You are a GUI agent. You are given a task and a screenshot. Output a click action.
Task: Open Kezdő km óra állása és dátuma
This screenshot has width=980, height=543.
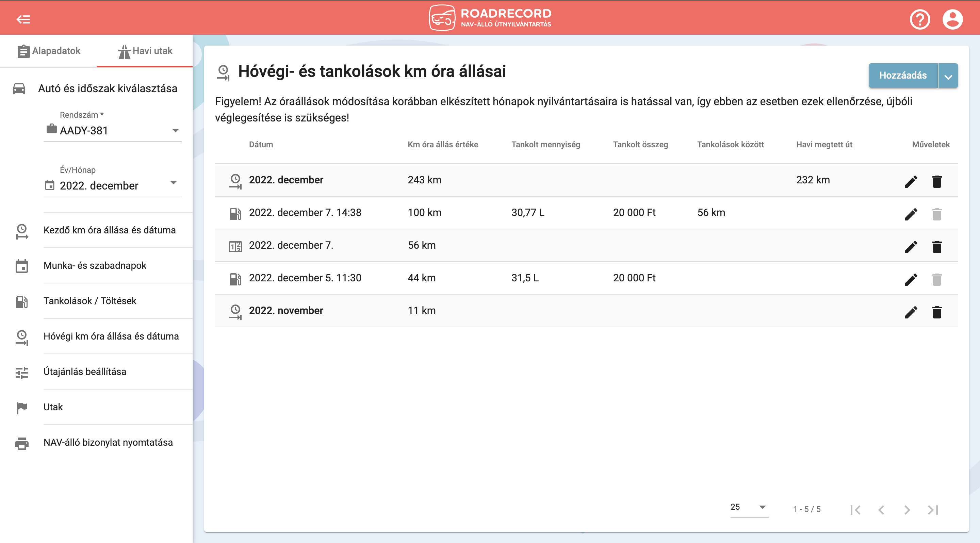click(110, 230)
